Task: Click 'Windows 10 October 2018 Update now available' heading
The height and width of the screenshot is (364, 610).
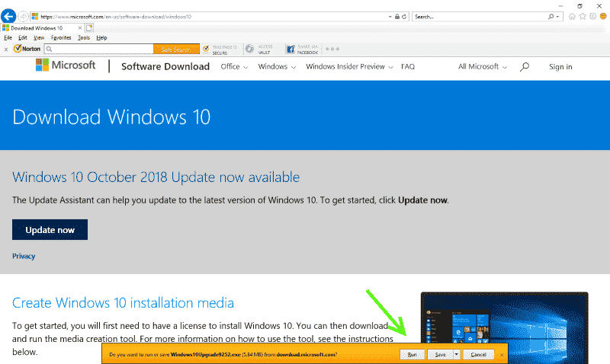Action: pyautogui.click(x=156, y=177)
